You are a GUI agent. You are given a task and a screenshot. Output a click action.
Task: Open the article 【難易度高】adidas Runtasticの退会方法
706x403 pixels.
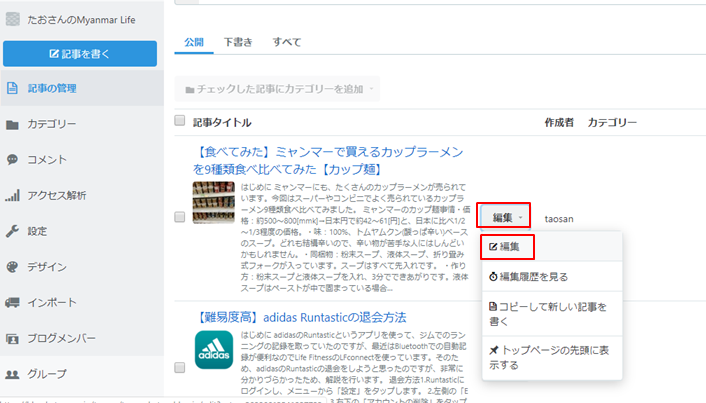(300, 317)
